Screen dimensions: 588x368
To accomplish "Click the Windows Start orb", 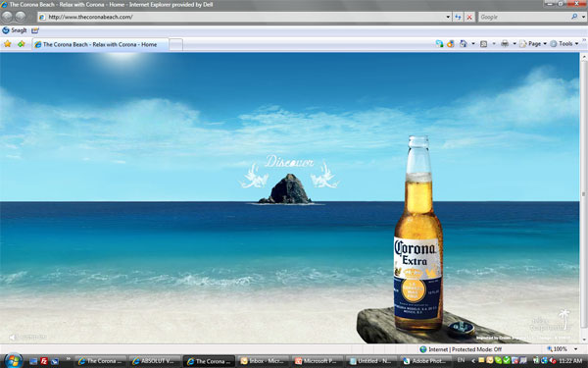I will pyautogui.click(x=13, y=361).
